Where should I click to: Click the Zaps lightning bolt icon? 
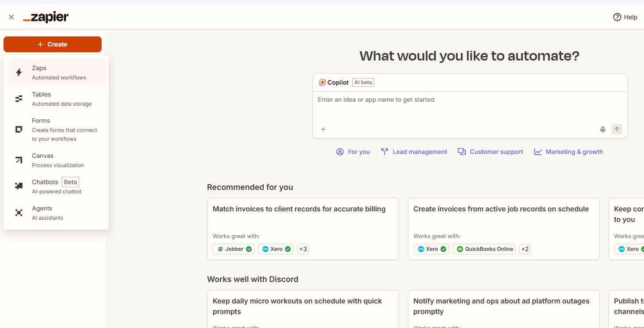(x=19, y=72)
